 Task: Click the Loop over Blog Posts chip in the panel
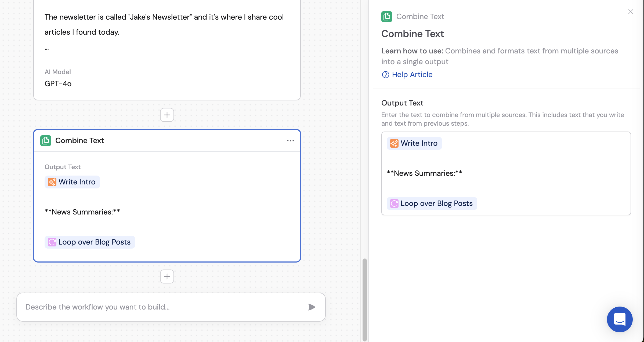431,203
